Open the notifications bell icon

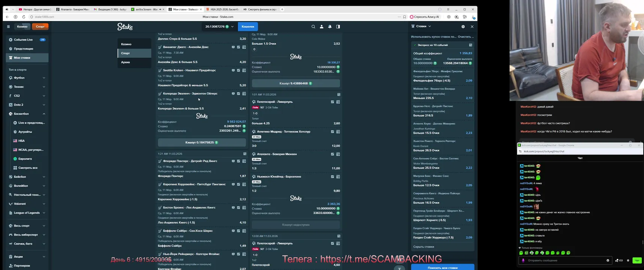tap(330, 27)
